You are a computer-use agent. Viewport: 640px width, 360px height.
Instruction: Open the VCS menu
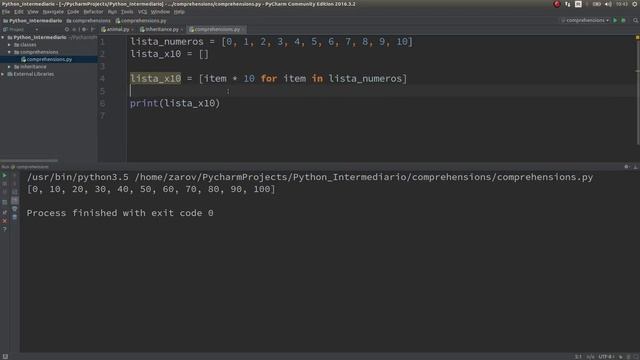142,12
